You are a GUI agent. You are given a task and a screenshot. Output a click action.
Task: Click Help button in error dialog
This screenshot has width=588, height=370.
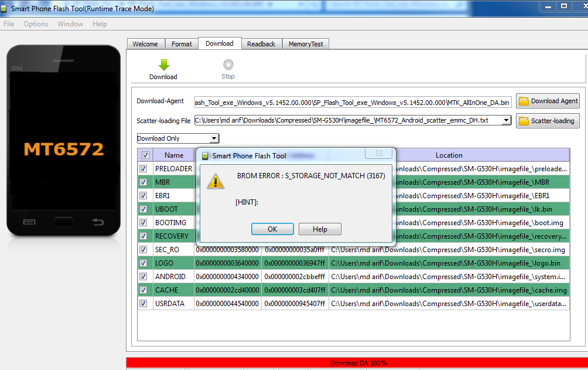(x=320, y=229)
